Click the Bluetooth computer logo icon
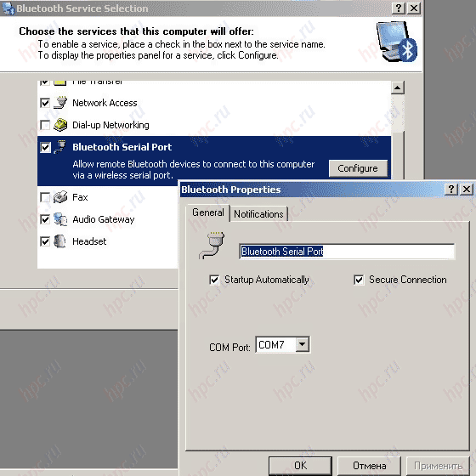 tap(397, 42)
